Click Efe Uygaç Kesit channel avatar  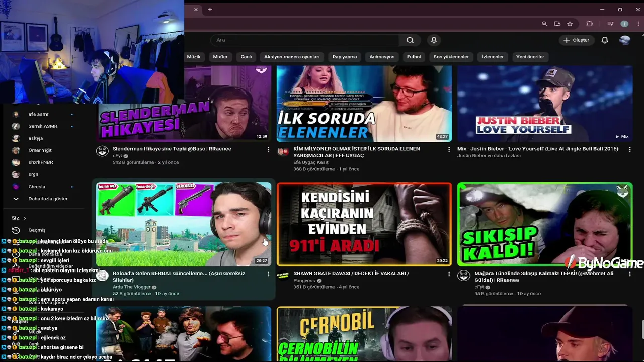[283, 151]
